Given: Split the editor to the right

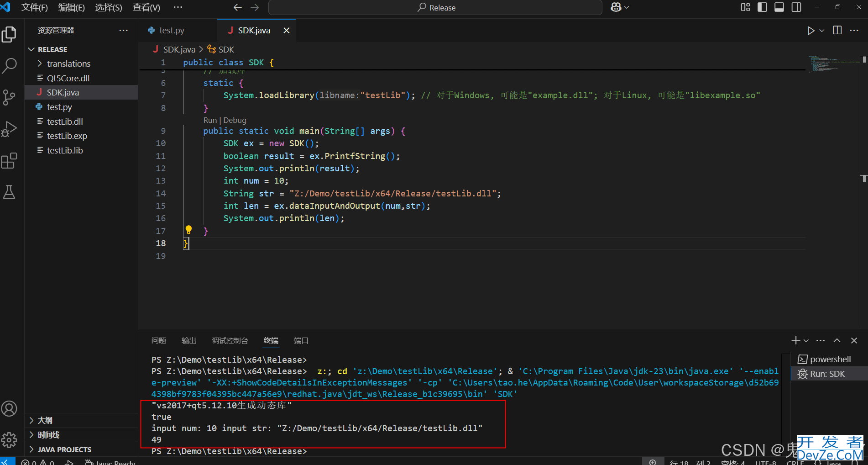Looking at the screenshot, I should (x=837, y=30).
